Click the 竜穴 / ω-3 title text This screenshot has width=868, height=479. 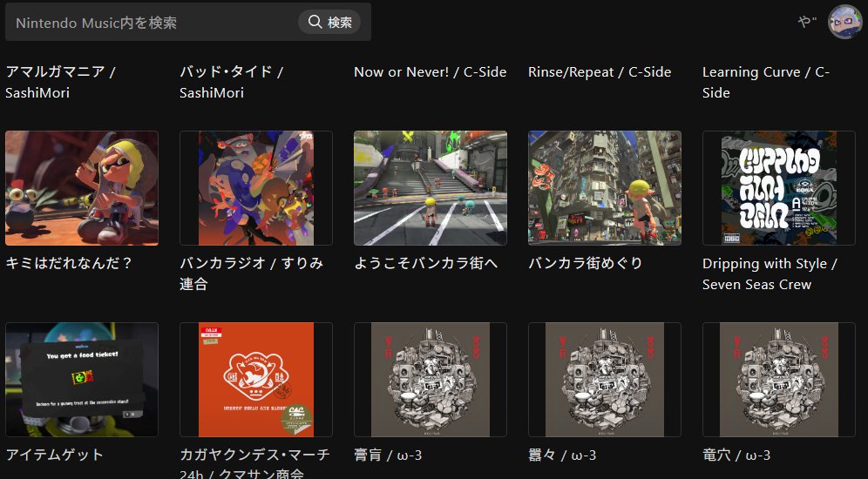point(736,455)
